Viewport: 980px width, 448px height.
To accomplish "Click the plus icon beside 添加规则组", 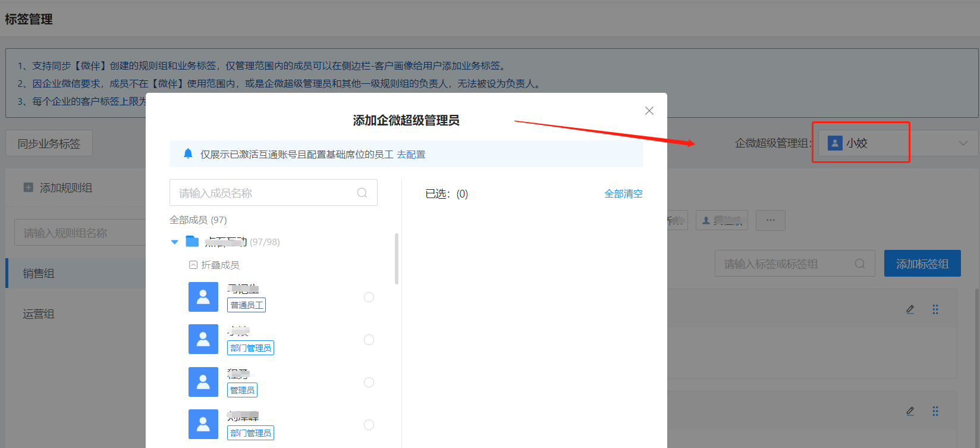I will pos(28,187).
